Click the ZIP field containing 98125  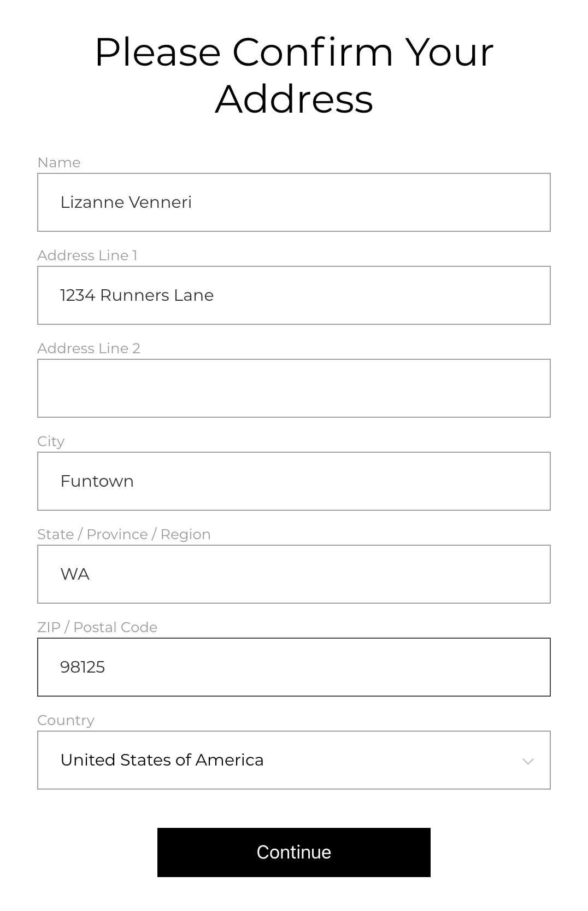pyautogui.click(x=294, y=667)
